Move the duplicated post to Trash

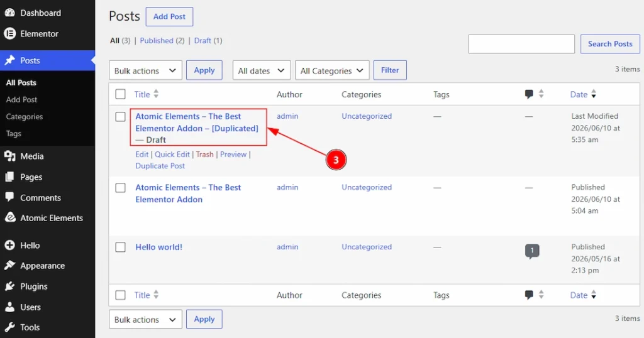pyautogui.click(x=204, y=154)
